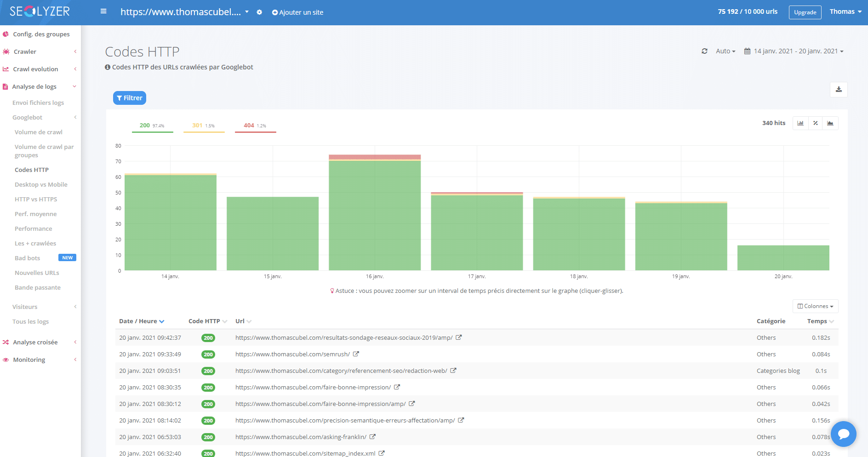Click the Upgrade button
This screenshot has width=868, height=457.
point(805,12)
